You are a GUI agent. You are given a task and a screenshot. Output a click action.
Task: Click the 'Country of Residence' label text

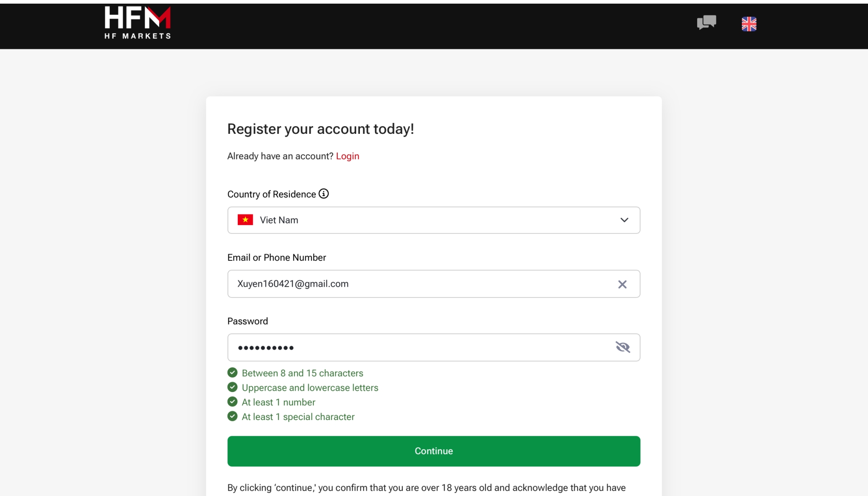pyautogui.click(x=271, y=194)
